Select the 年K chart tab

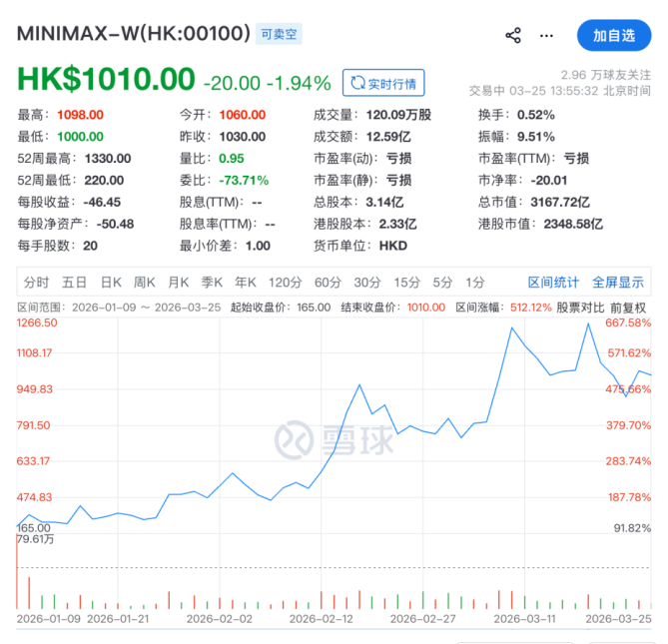coord(246,282)
